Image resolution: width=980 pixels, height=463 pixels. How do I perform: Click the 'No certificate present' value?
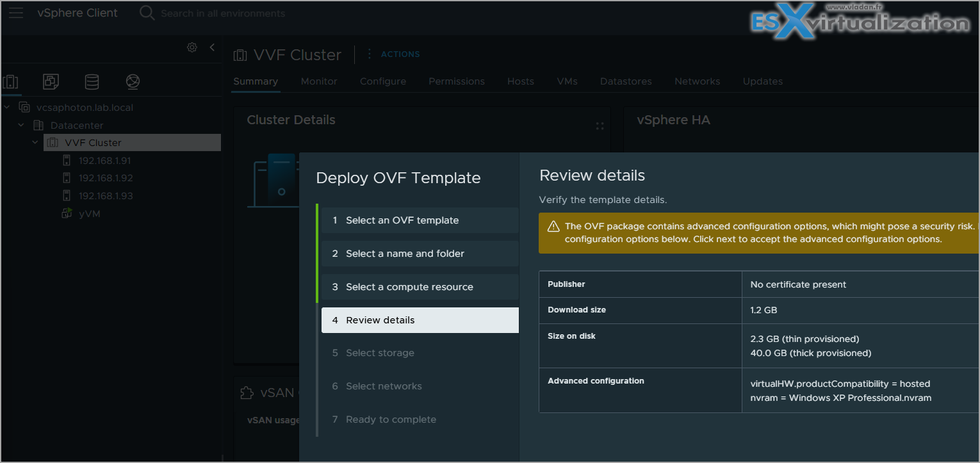tap(798, 284)
